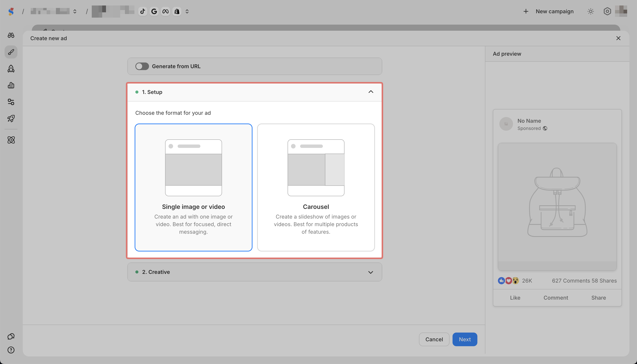The image size is (637, 364).
Task: Close the Create new ad dialog
Action: click(x=618, y=38)
